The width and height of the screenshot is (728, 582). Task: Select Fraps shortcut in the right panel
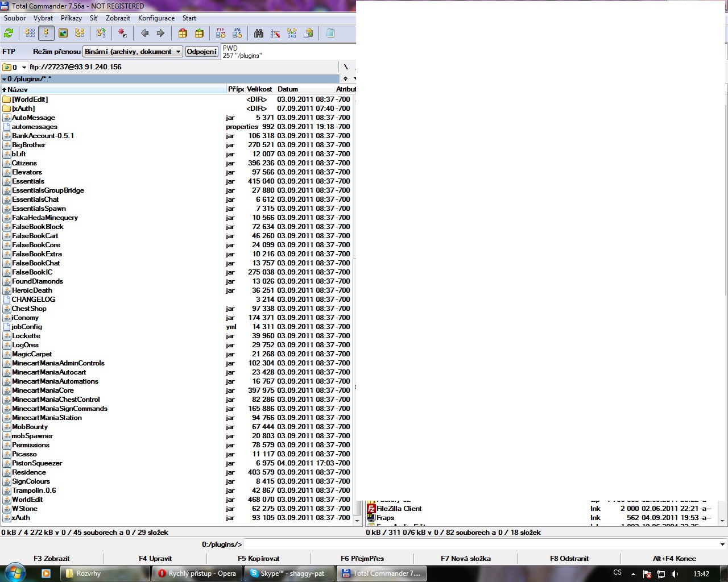point(540,518)
